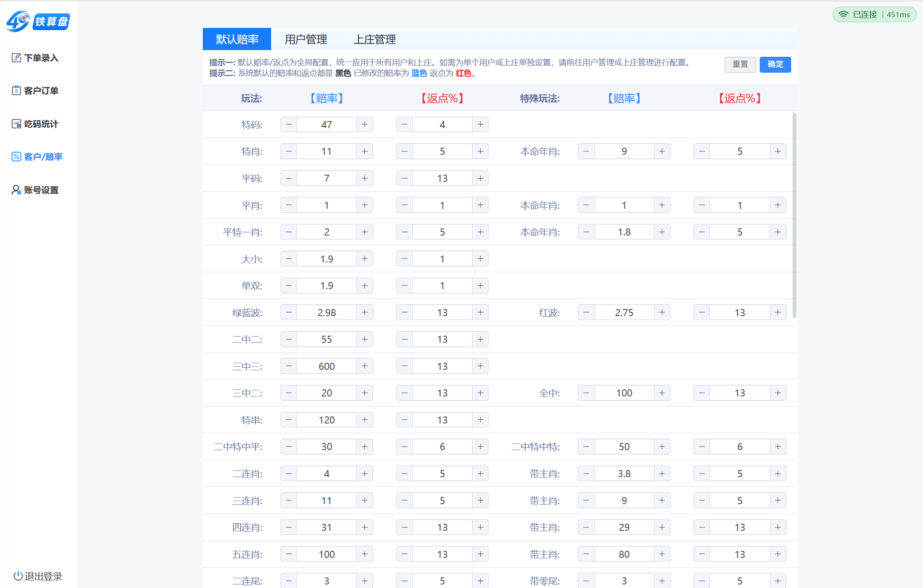Increase the 特码 返点 value

pos(481,125)
